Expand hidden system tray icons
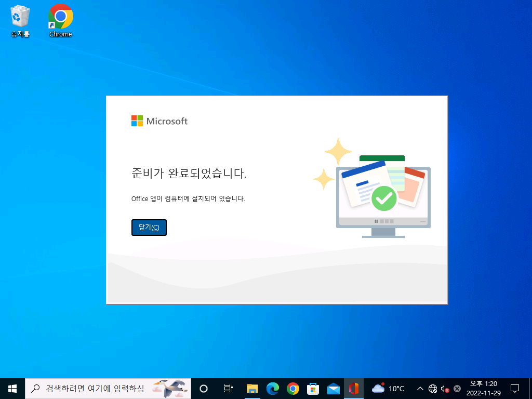This screenshot has width=532, height=399. click(420, 389)
